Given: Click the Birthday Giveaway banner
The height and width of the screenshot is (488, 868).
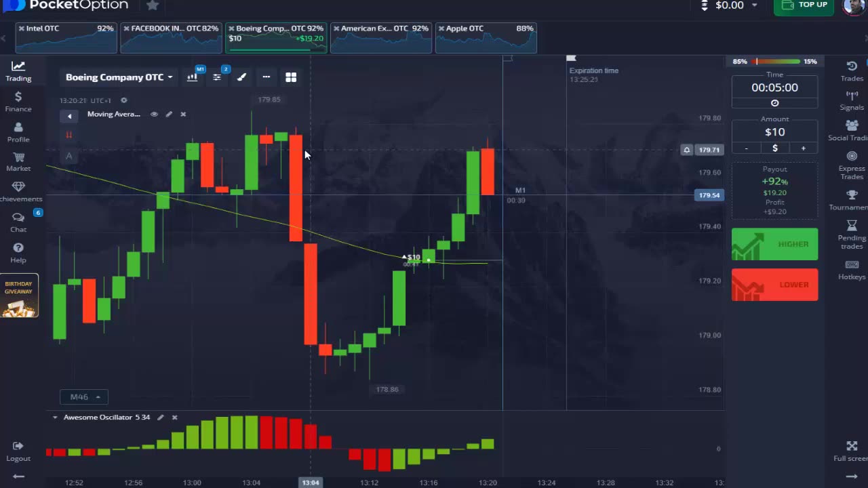Looking at the screenshot, I should 19,296.
